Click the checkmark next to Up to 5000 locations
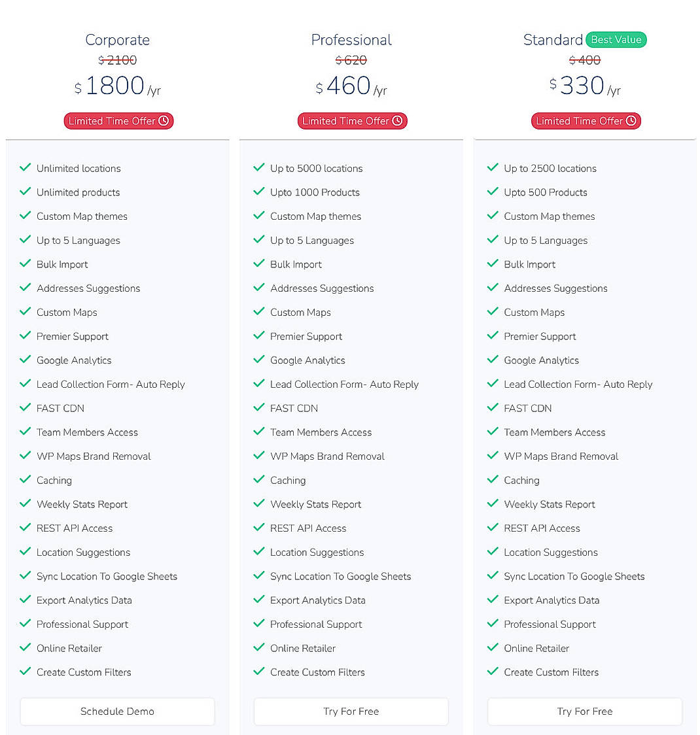Image resolution: width=700 pixels, height=735 pixels. coord(259,168)
